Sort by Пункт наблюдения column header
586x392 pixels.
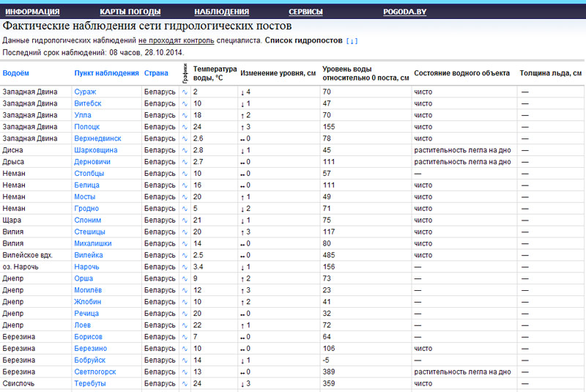[106, 73]
